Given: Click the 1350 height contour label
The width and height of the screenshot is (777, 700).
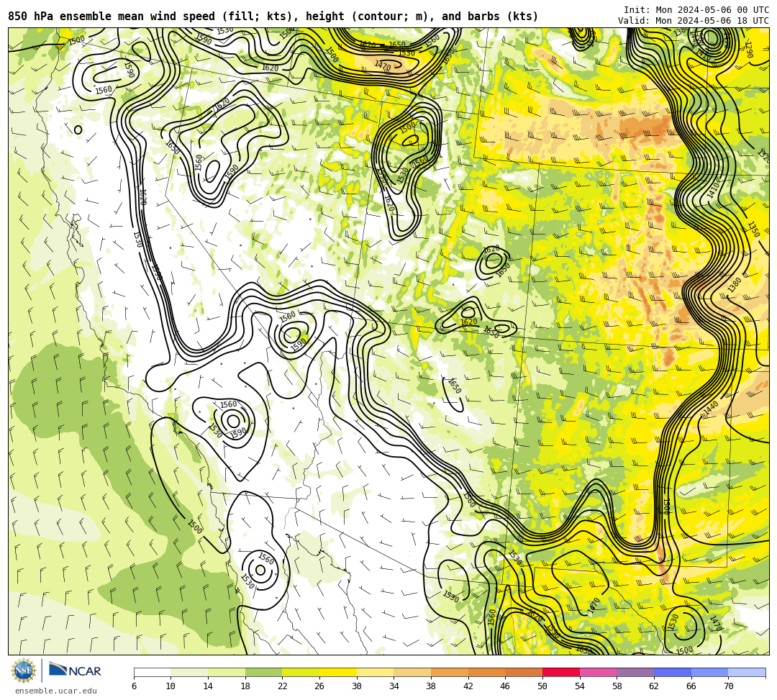Looking at the screenshot, I should click(753, 229).
